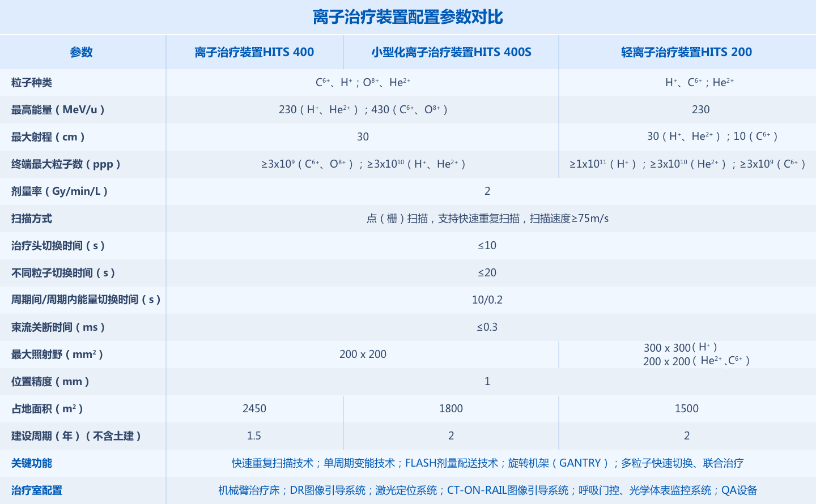Click the 1.5 construction period value

click(x=254, y=436)
